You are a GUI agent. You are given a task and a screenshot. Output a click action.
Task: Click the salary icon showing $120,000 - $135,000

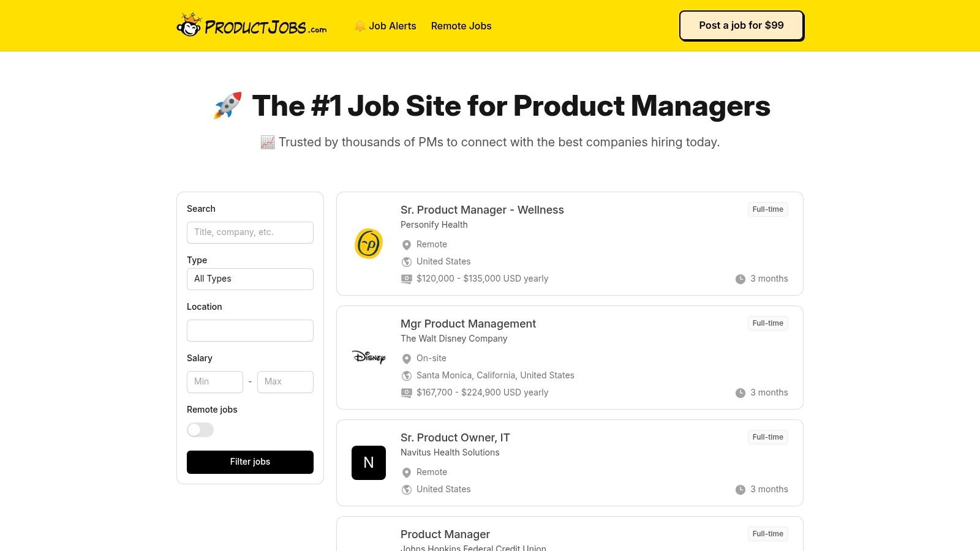(406, 279)
